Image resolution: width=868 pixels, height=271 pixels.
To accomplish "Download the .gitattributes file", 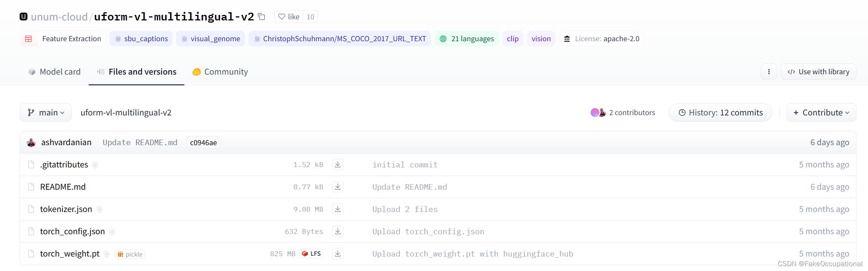I will coord(338,164).
